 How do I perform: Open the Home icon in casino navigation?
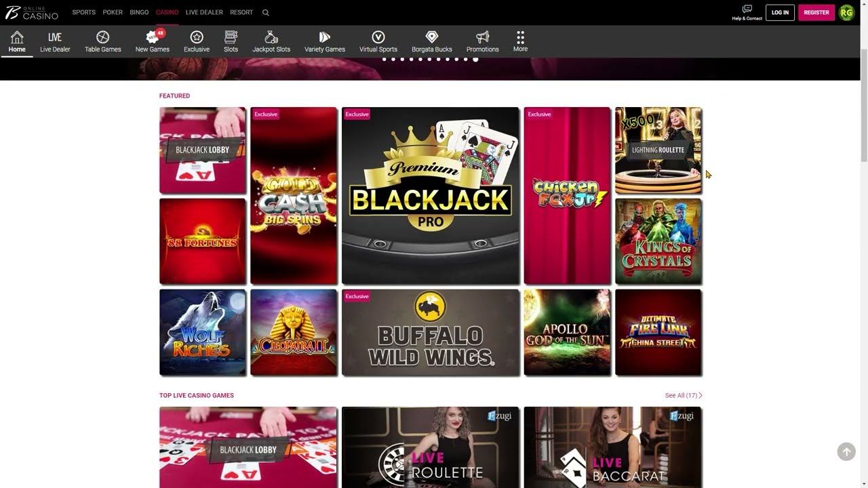point(17,41)
